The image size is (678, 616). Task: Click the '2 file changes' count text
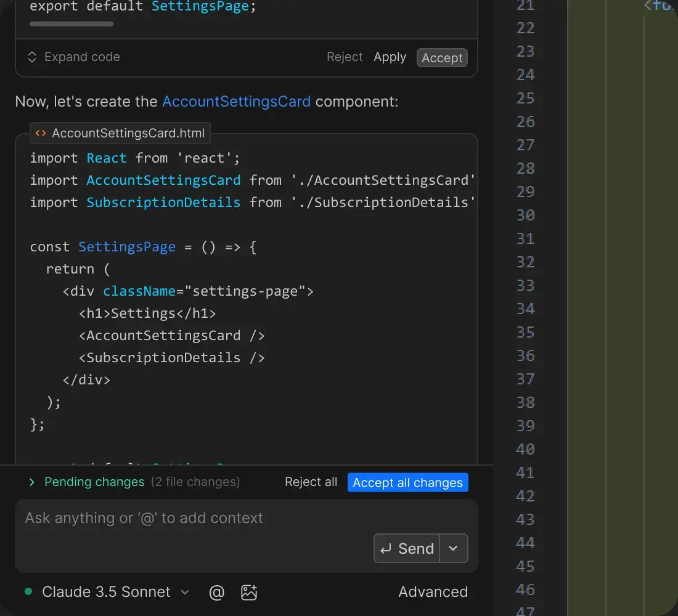tap(195, 482)
